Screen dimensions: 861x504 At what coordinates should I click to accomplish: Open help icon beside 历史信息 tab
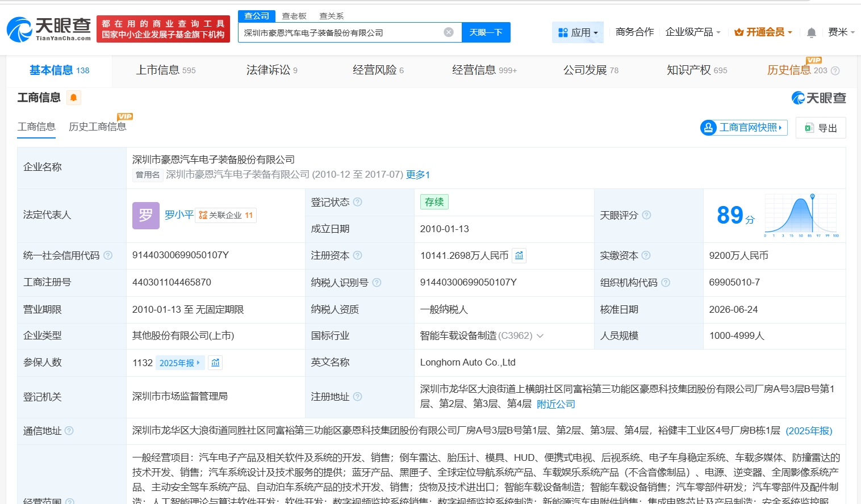(835, 71)
